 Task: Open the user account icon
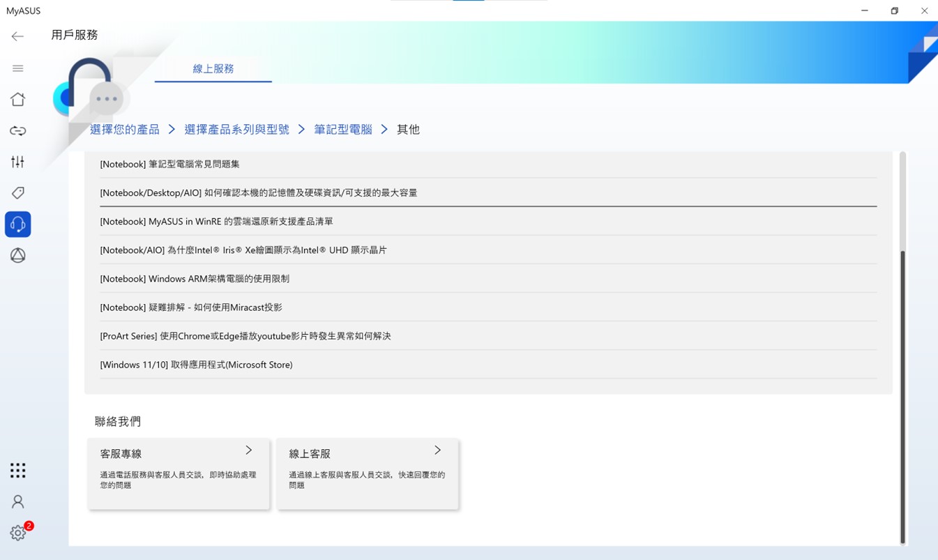(x=17, y=502)
